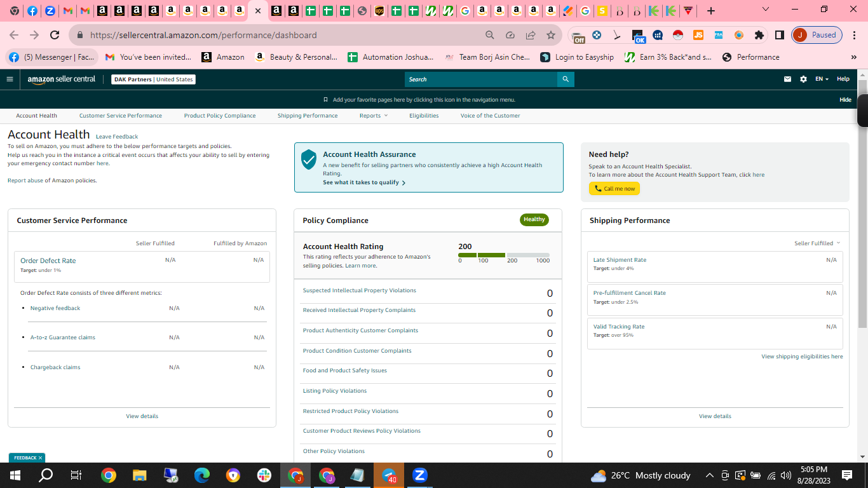
Task: Close the FEEDBACK tab widget
Action: [40, 457]
